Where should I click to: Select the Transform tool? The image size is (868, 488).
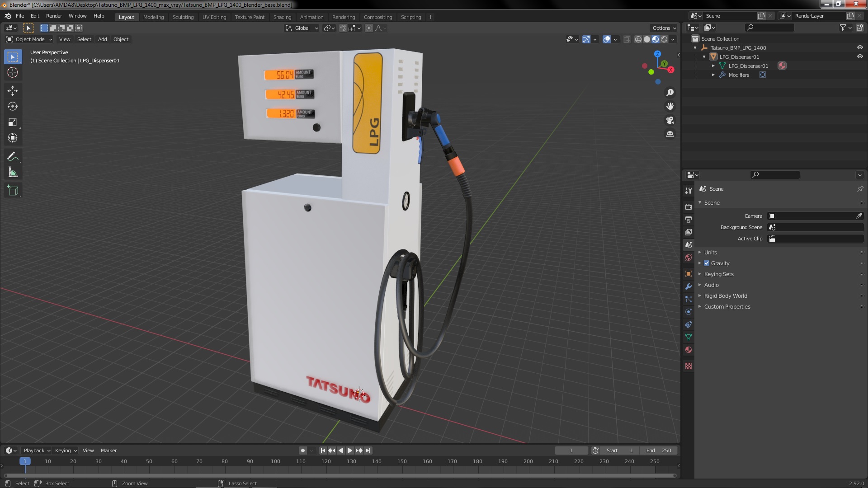click(13, 138)
